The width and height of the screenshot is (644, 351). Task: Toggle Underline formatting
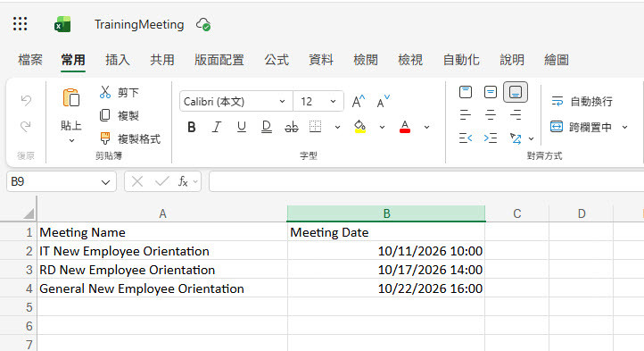tap(242, 127)
